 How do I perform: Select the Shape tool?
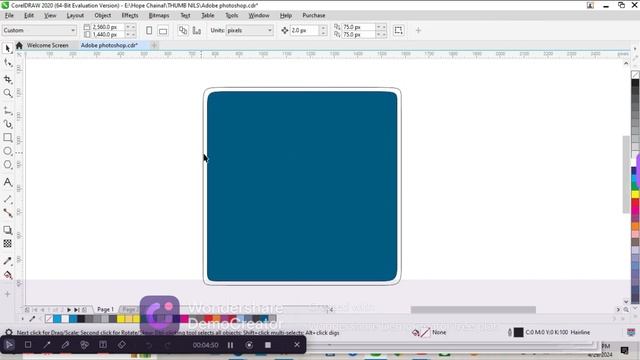point(8,63)
